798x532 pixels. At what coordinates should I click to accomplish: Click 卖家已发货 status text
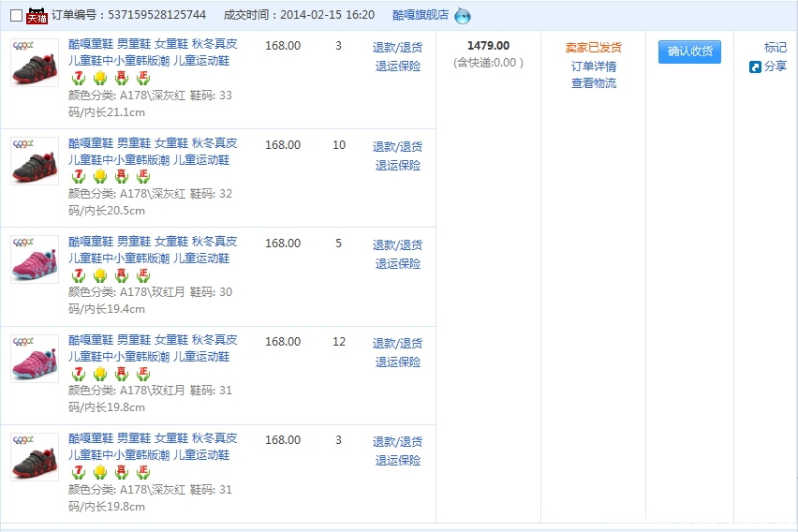coord(594,48)
